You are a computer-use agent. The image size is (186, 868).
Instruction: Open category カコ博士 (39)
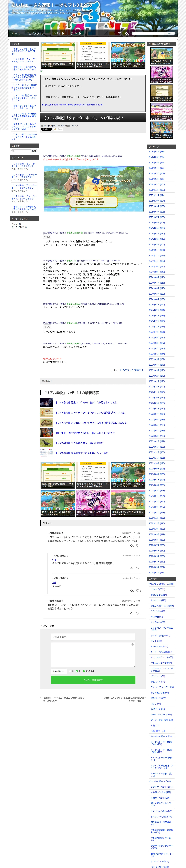click(157, 617)
